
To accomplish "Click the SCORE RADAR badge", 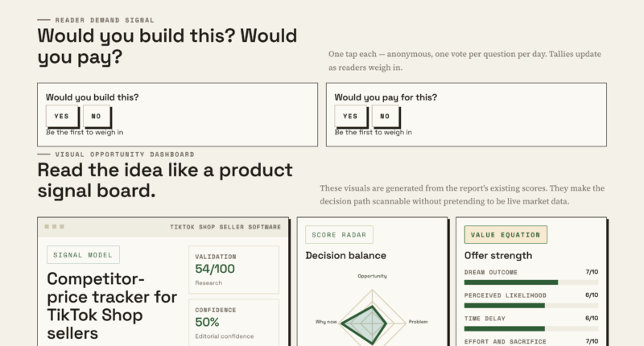I will (339, 235).
